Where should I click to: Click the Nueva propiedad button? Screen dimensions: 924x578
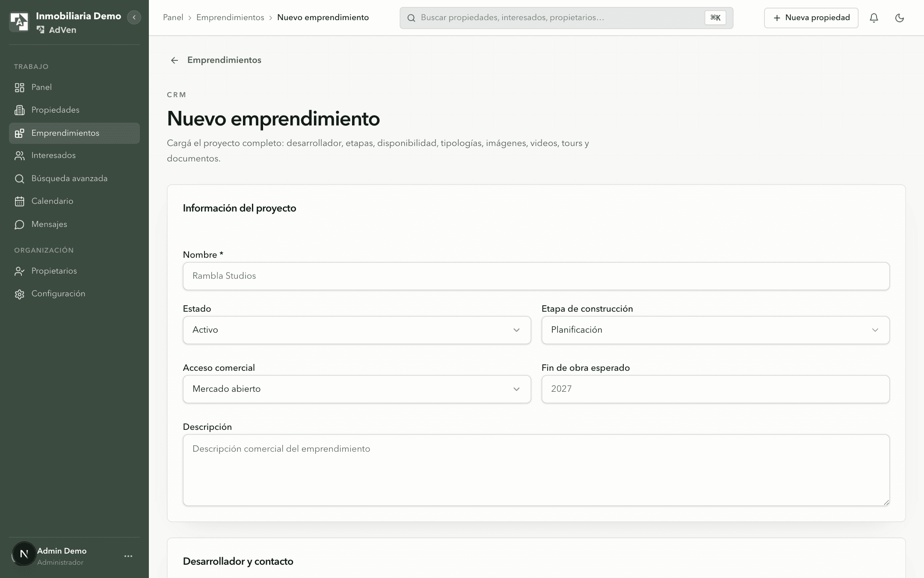(811, 18)
